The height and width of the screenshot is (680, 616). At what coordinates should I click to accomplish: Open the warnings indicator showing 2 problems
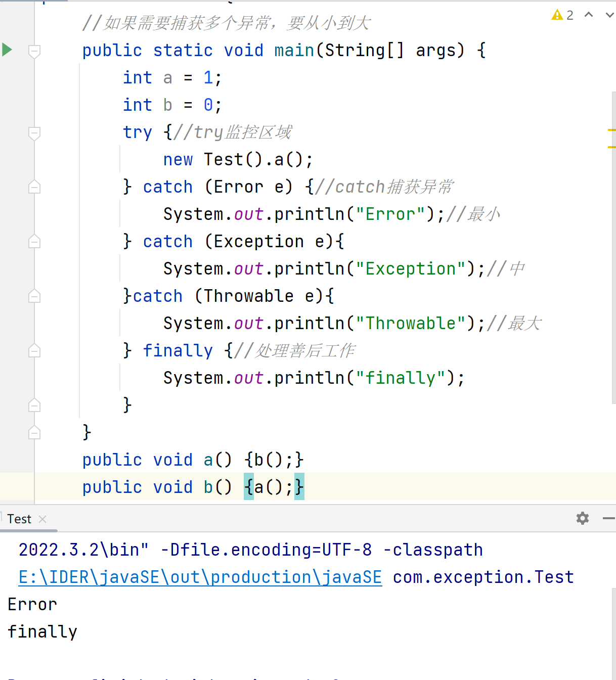coord(562,15)
